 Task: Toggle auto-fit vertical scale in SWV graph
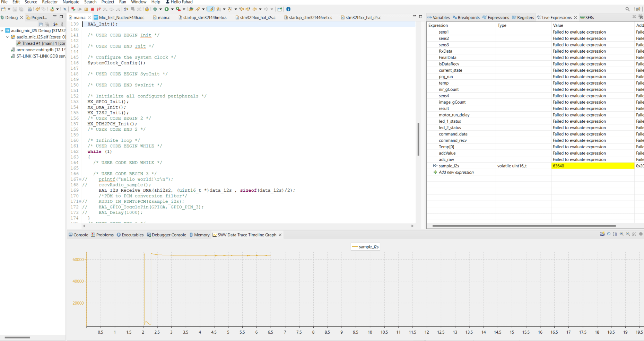pos(615,234)
